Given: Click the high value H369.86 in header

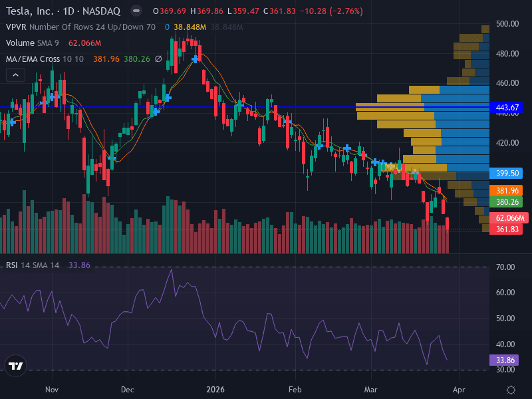Looking at the screenshot, I should pyautogui.click(x=207, y=11).
